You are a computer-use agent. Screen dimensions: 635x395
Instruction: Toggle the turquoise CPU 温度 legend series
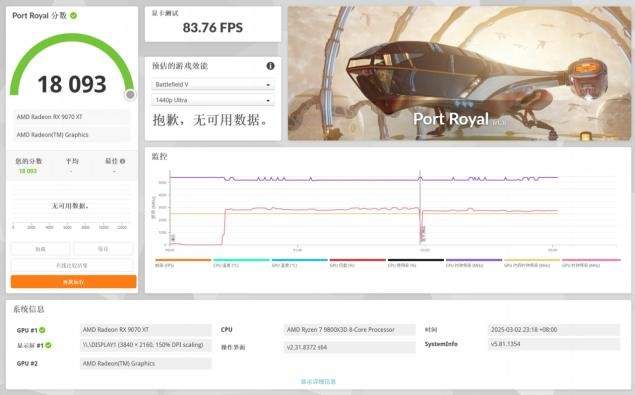click(241, 263)
